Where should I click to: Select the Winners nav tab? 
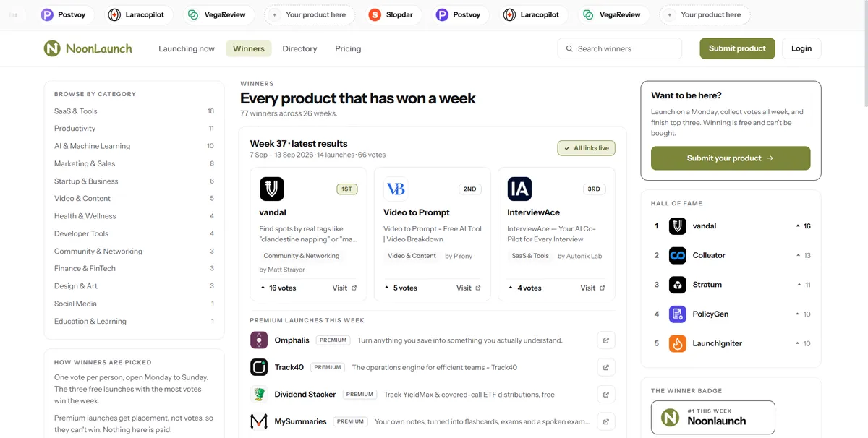(249, 48)
